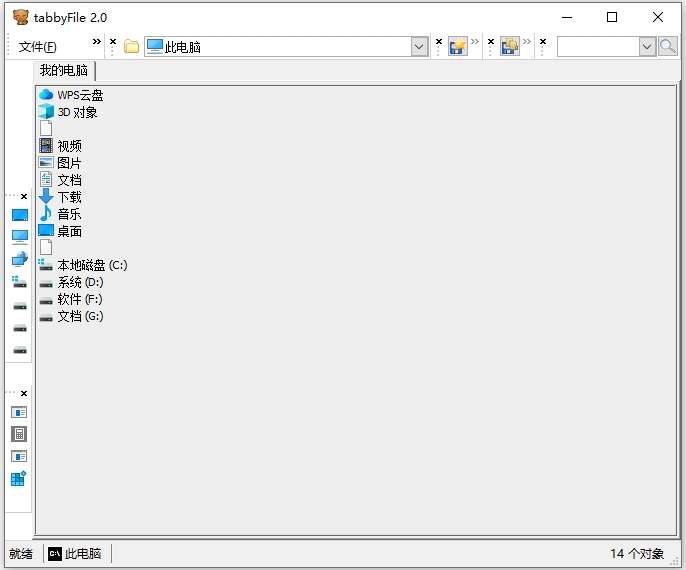686x570 pixels.
Task: Select the 文档 (G:) drive icon in the list
Action: [x=46, y=318]
